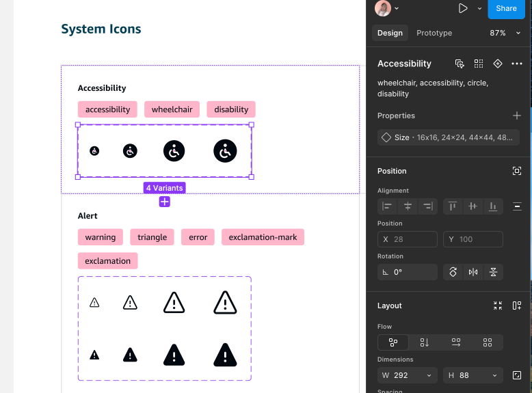The height and width of the screenshot is (393, 532).
Task: Align left using alignment icon
Action: pos(387,206)
